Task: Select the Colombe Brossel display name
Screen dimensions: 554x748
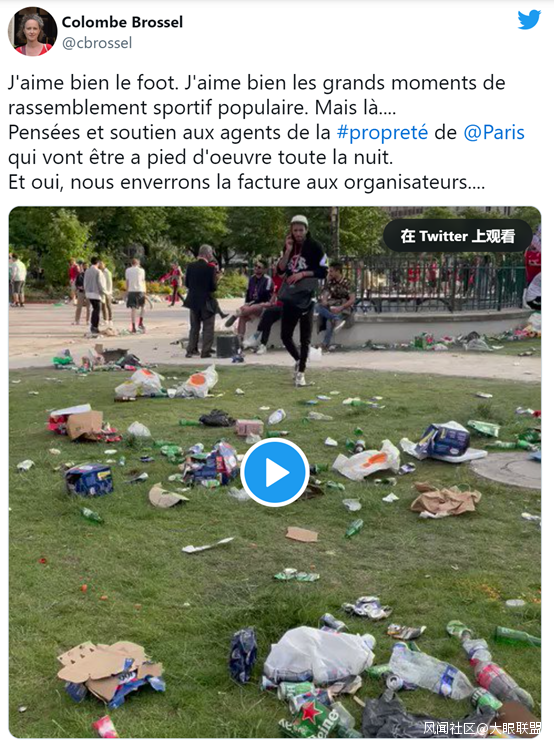Action: tap(122, 22)
